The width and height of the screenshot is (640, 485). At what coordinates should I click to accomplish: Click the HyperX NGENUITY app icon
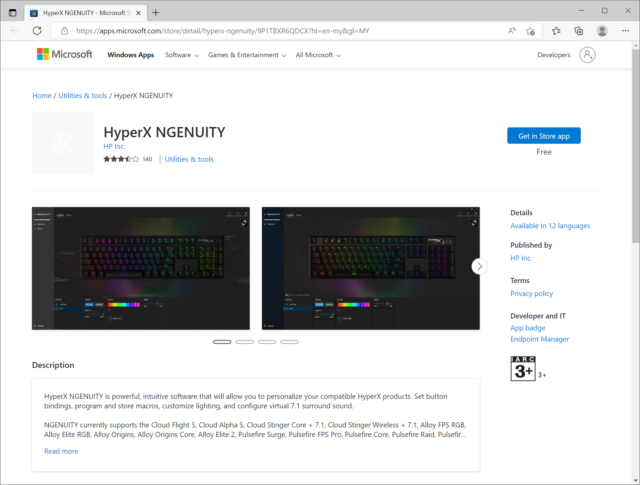(x=62, y=143)
